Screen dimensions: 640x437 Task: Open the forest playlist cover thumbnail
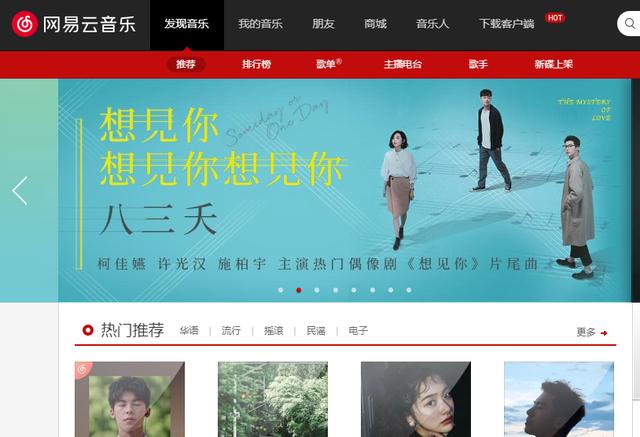[273, 399]
